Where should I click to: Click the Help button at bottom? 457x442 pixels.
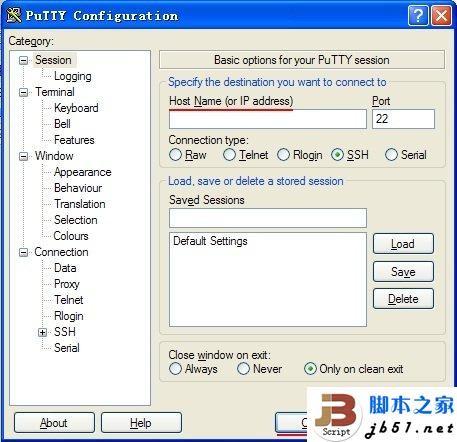(141, 423)
